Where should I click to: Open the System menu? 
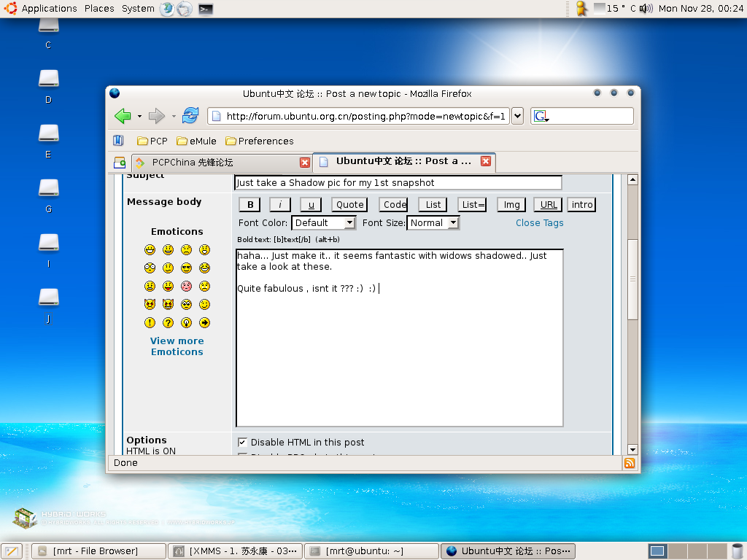pyautogui.click(x=138, y=9)
